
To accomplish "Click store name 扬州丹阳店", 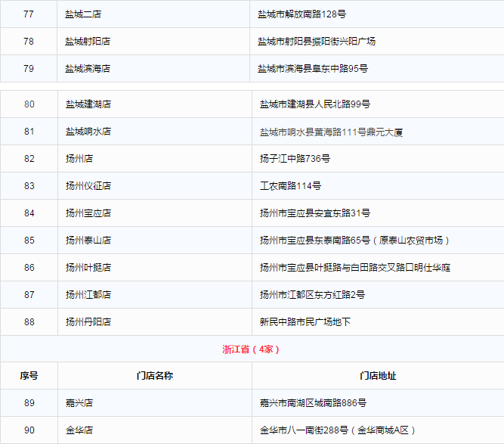I will [88, 322].
